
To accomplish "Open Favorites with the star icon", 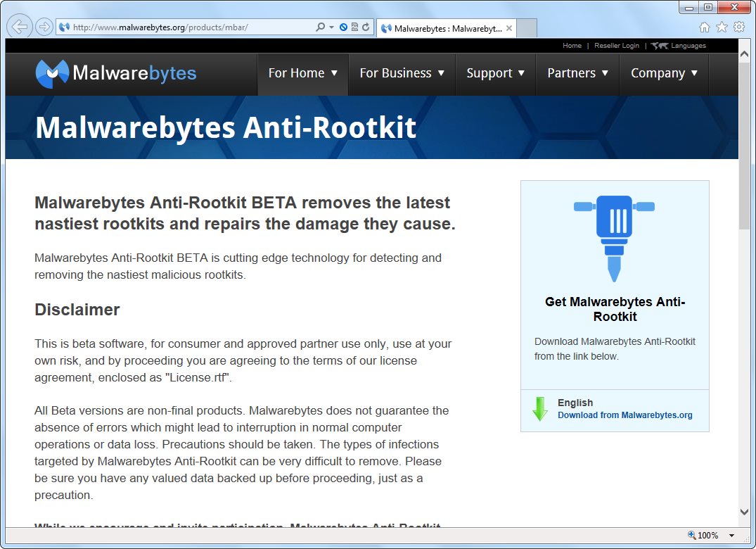I will [722, 27].
